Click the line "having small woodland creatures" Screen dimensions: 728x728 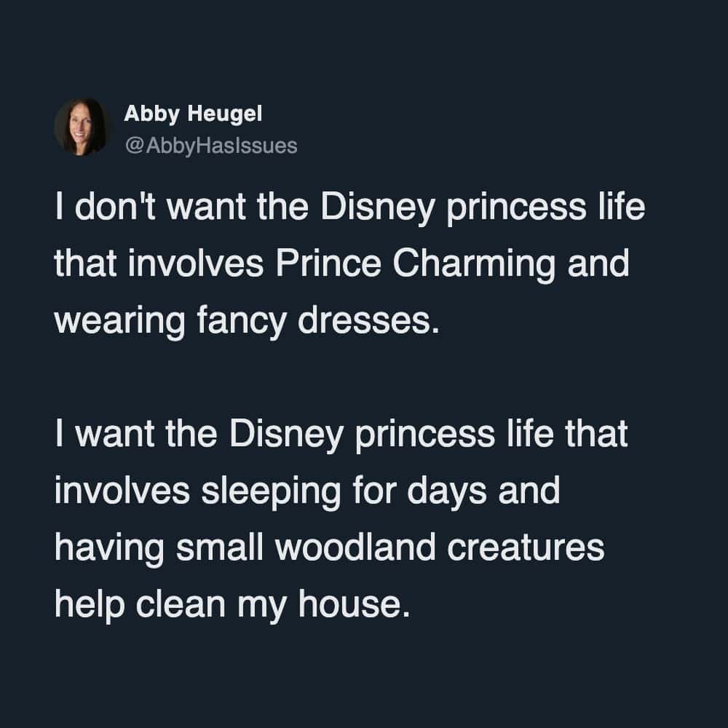[329, 547]
